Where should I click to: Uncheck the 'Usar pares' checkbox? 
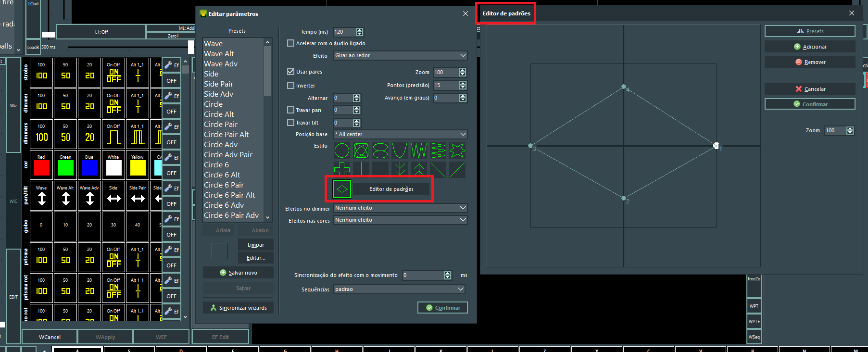tap(290, 72)
